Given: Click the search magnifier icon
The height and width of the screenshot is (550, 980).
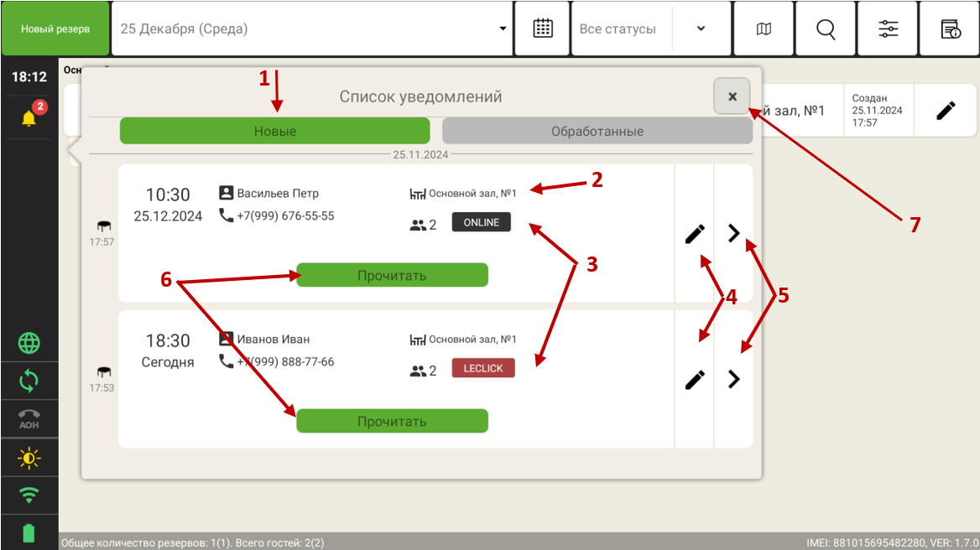Looking at the screenshot, I should point(826,29).
